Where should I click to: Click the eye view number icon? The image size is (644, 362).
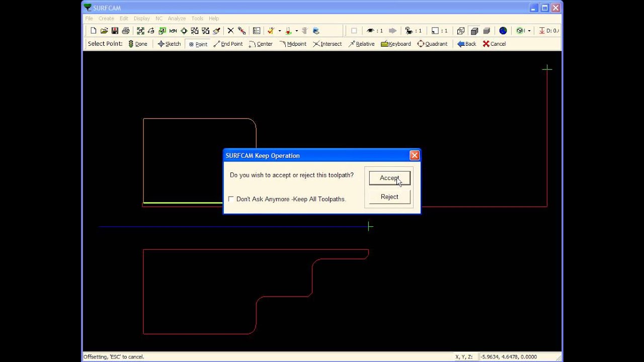[375, 31]
